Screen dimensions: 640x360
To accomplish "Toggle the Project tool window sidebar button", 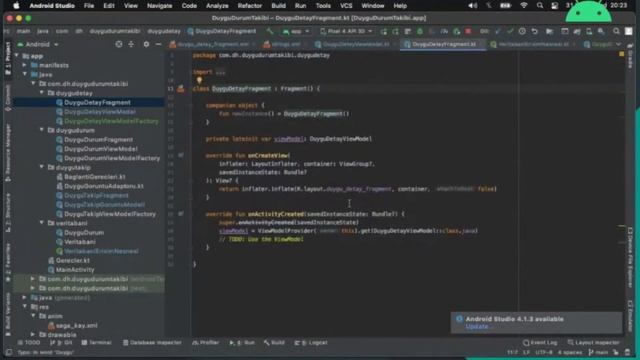I will pos(7,58).
